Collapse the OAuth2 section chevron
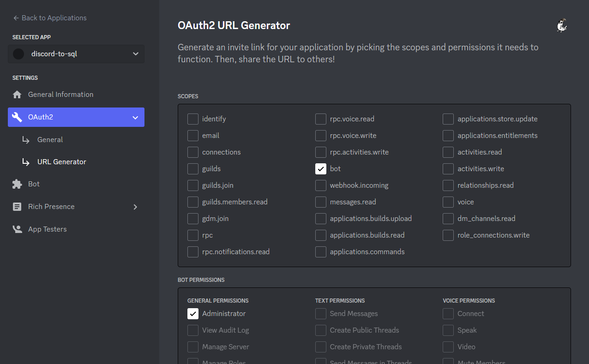The height and width of the screenshot is (364, 589). [x=135, y=117]
